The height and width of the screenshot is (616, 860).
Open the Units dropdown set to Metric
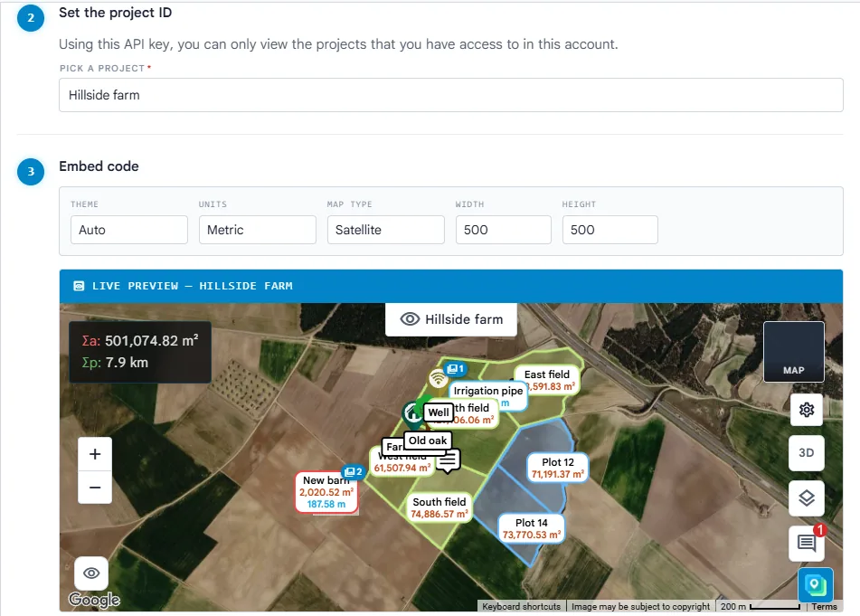(x=257, y=230)
